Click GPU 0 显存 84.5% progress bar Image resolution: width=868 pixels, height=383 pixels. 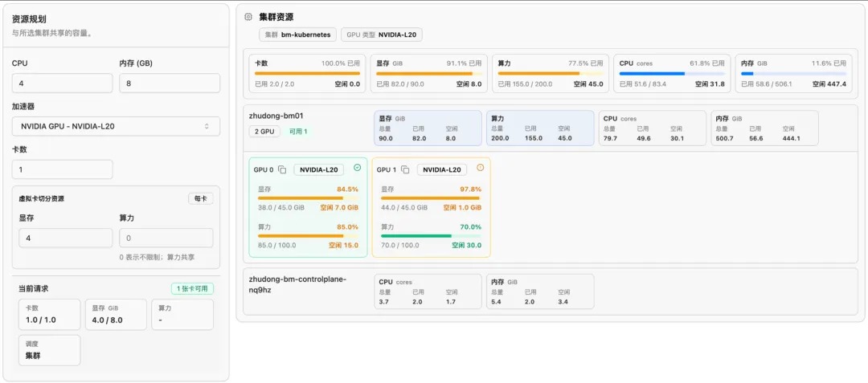(x=308, y=198)
